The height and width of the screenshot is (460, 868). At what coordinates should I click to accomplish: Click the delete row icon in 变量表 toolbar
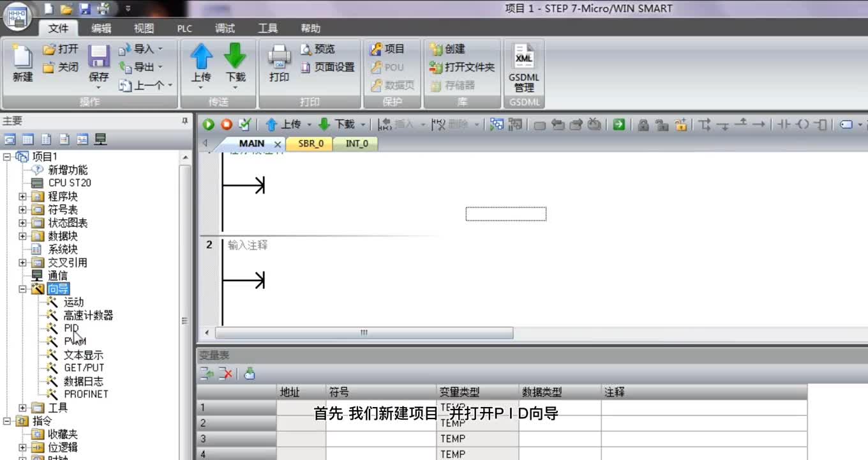225,374
